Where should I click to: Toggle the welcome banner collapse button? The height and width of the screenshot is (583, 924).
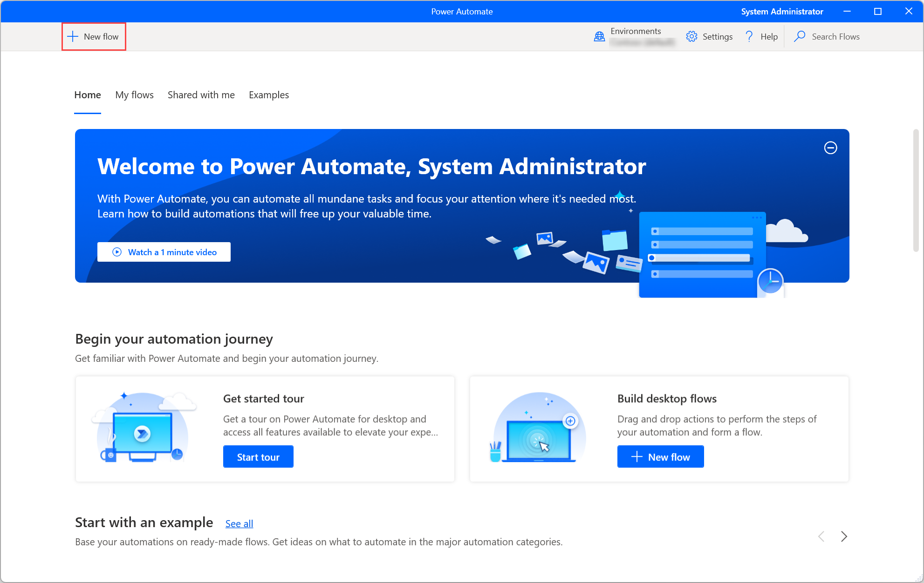click(831, 147)
